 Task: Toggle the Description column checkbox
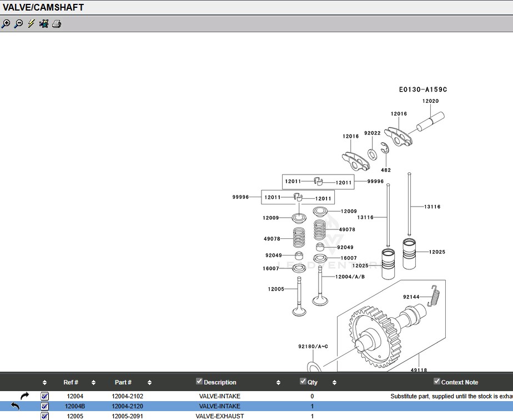click(199, 381)
